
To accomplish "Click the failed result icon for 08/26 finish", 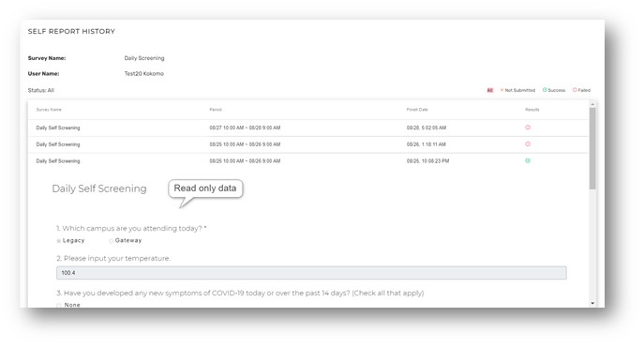I will tap(528, 143).
